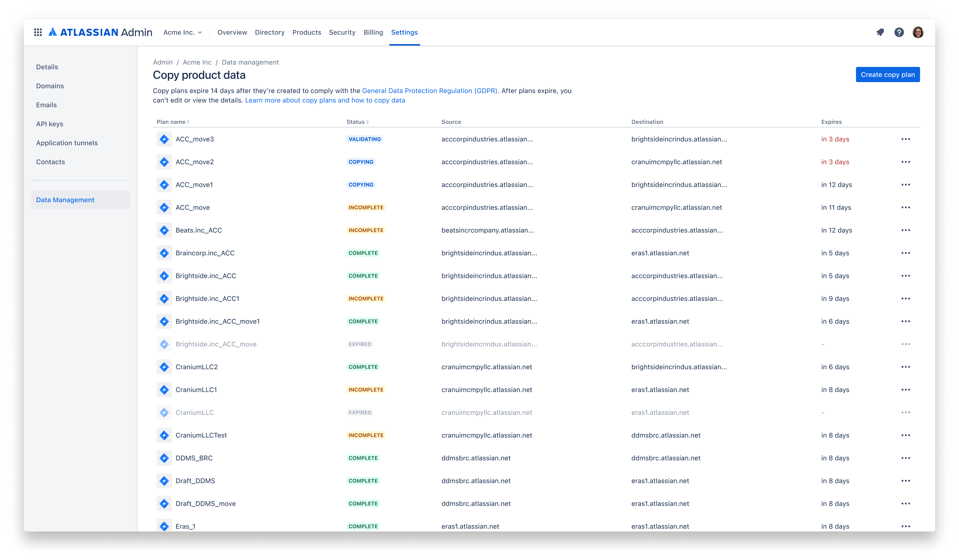Viewport: 959px width, 560px height.
Task: Open Application tunnels in the sidebar
Action: click(x=67, y=143)
